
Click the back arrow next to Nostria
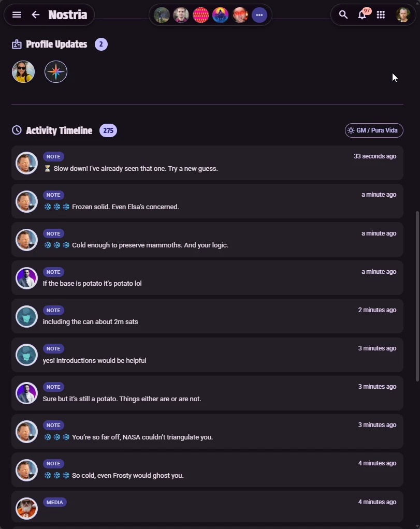pyautogui.click(x=35, y=14)
